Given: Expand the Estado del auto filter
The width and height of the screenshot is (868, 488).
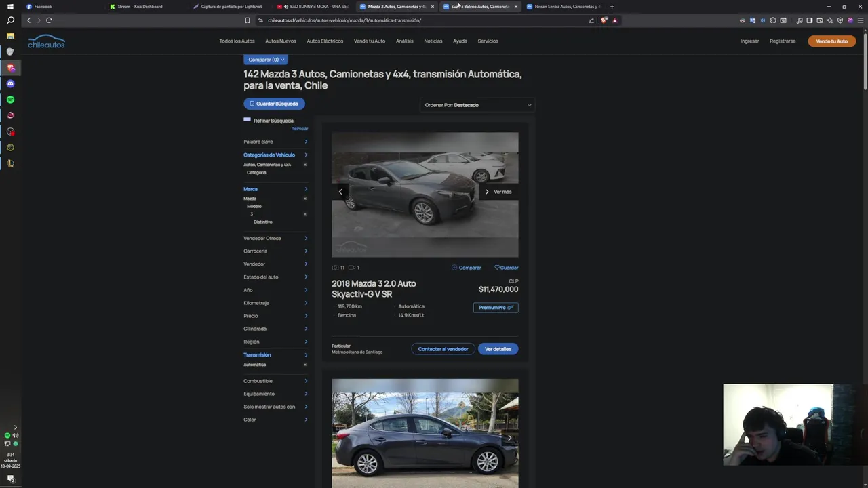Looking at the screenshot, I should click(x=276, y=277).
